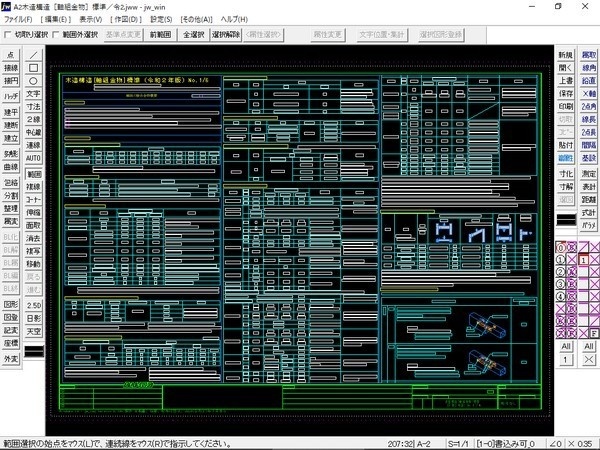Select the ﾊｯﾁ hatch tool
600x450 pixels.
coord(11,96)
